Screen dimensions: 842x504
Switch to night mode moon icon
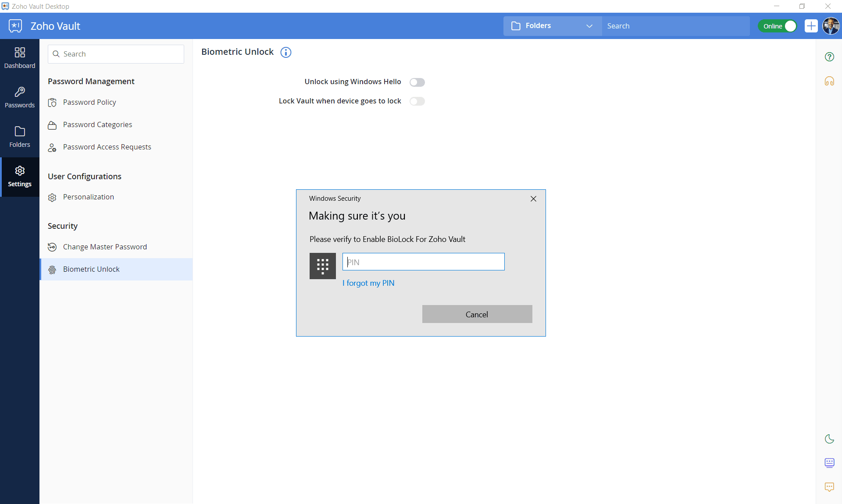tap(829, 439)
